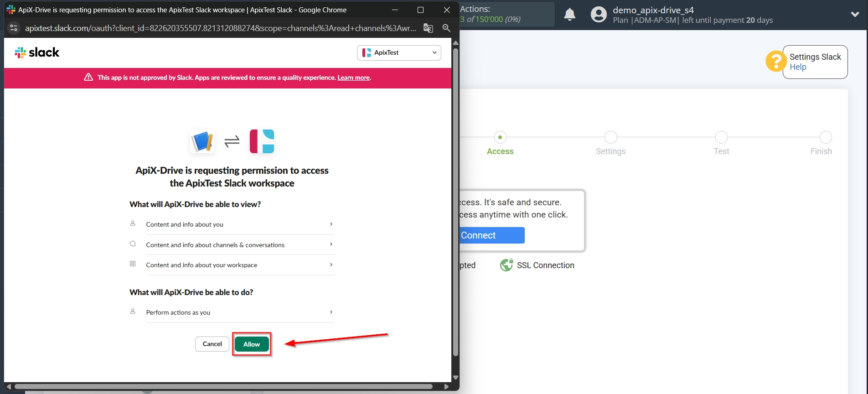Click the Cancel button
The height and width of the screenshot is (394, 868).
click(212, 344)
